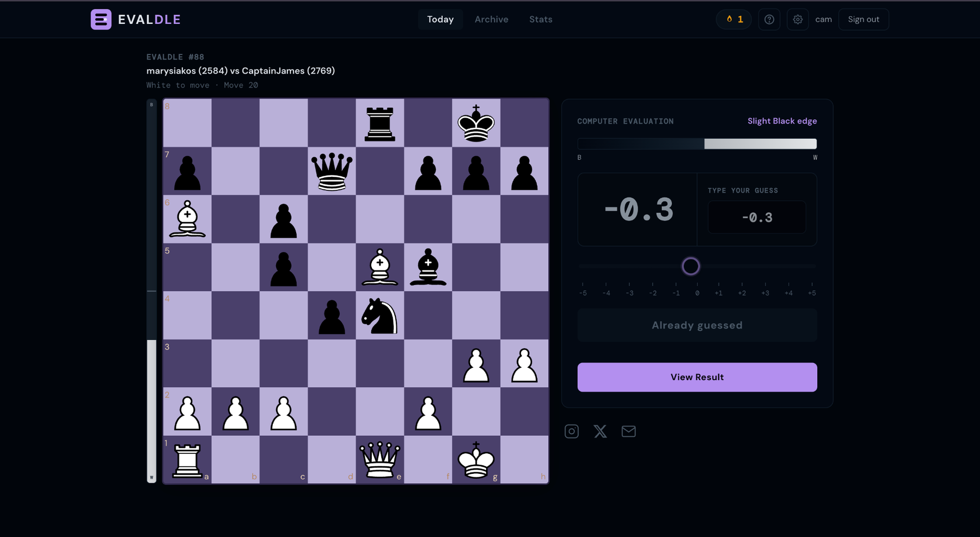Viewport: 980px width, 537px height.
Task: Open the settings gear icon
Action: 798,20
